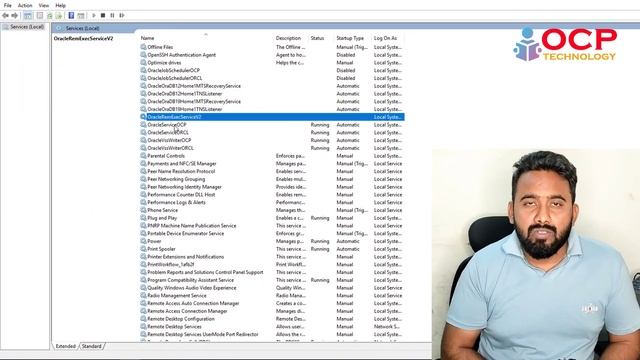This screenshot has height=360, width=640.
Task: Click gear icon beside Remote Desktop Services
Action: 143,327
